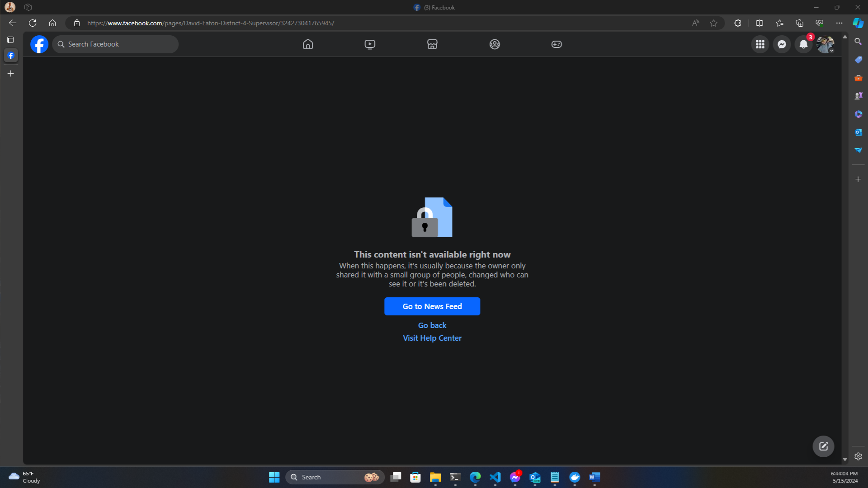Click the Visit Help Center link
The width and height of the screenshot is (868, 488).
point(432,338)
